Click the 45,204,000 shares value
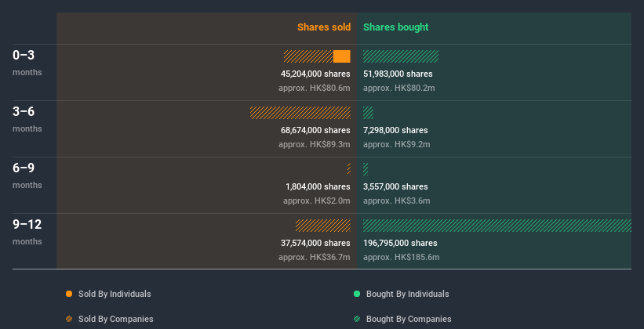This screenshot has width=644, height=329. 315,74
